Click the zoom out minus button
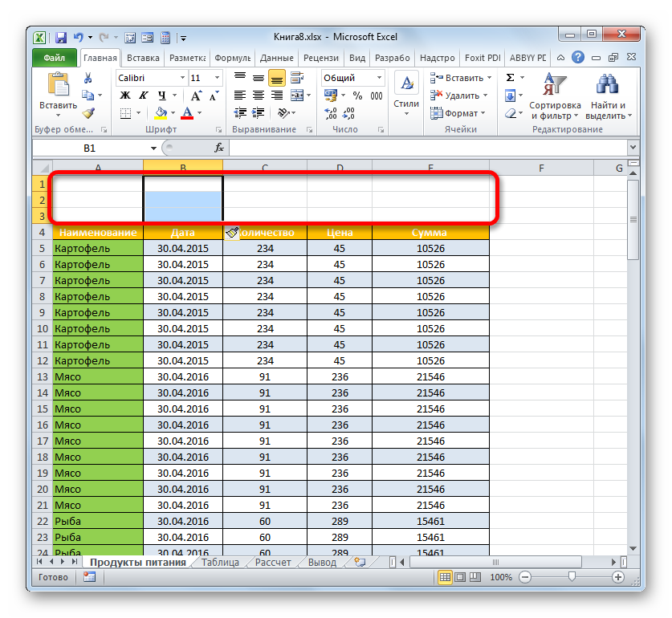 (524, 577)
